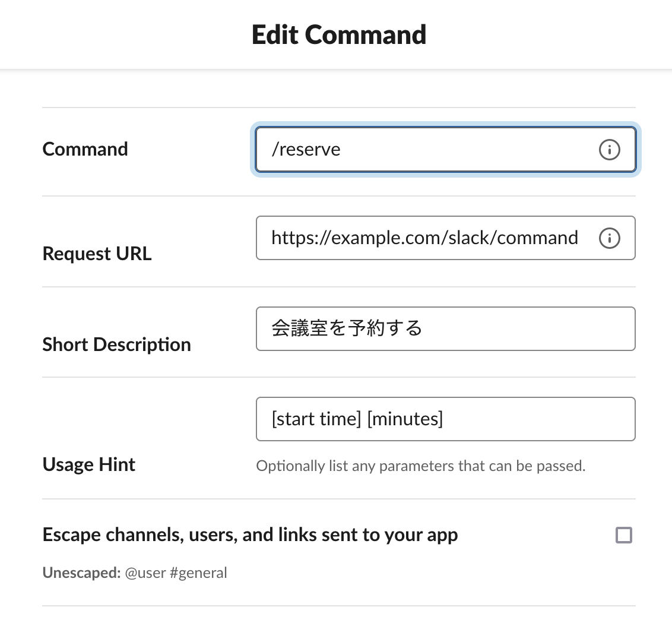672x626 pixels.
Task: Click the Request URL field label
Action: (97, 254)
